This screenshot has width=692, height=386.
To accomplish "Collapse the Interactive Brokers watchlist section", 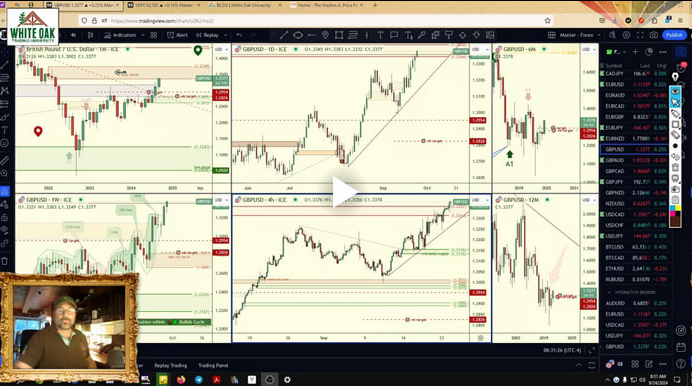I will click(x=609, y=292).
